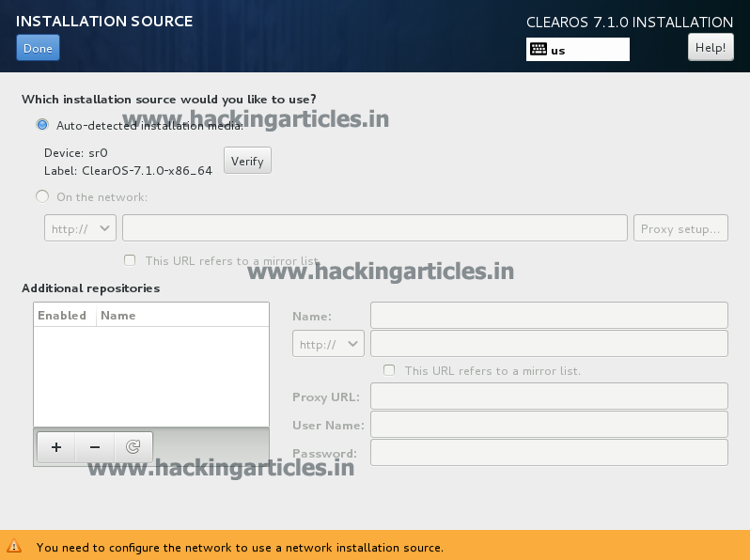Click the remove repository minus icon

coord(95,447)
